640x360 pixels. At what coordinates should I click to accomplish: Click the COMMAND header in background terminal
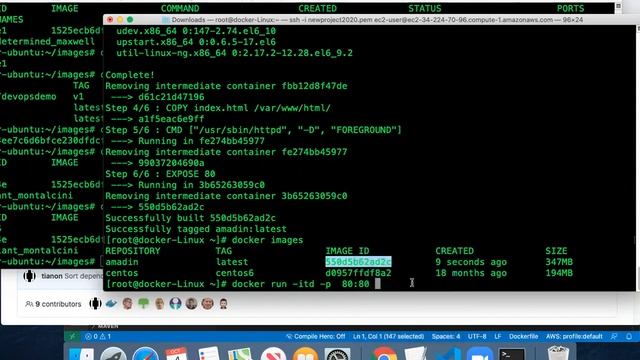180,9
